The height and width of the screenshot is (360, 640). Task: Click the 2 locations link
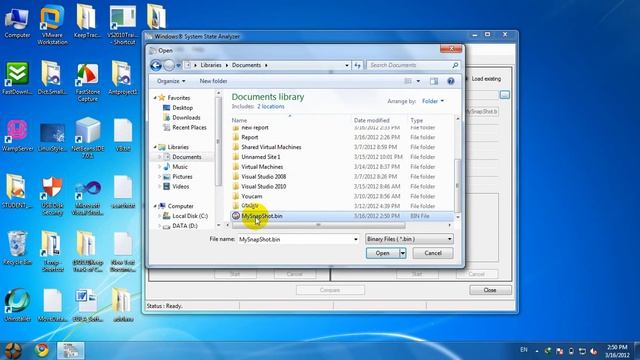[x=271, y=107]
